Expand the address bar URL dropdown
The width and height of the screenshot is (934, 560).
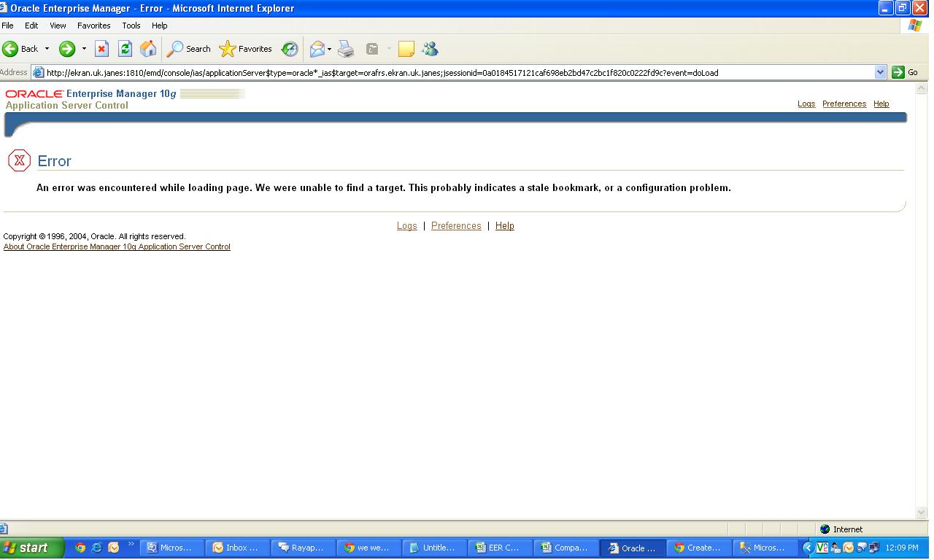880,72
